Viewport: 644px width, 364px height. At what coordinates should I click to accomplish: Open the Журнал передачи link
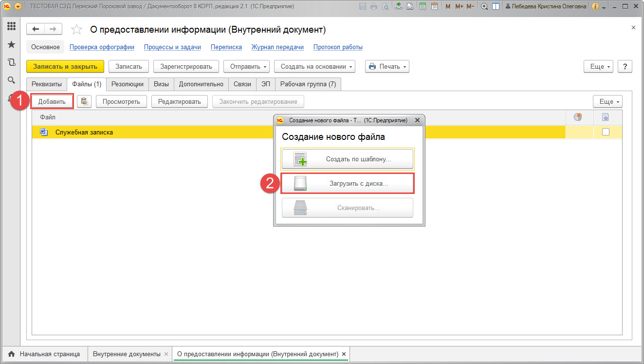click(x=277, y=47)
